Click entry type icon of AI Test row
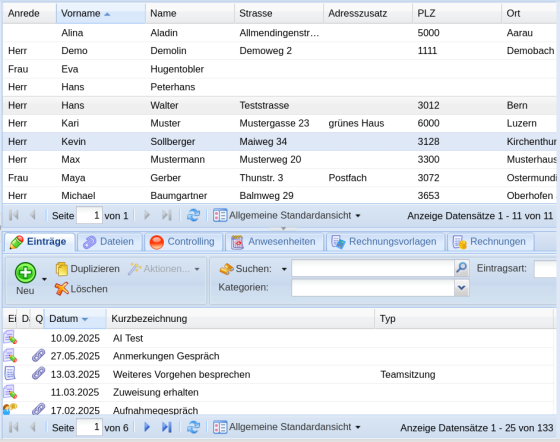Viewport: 560px width, 442px height. point(10,337)
